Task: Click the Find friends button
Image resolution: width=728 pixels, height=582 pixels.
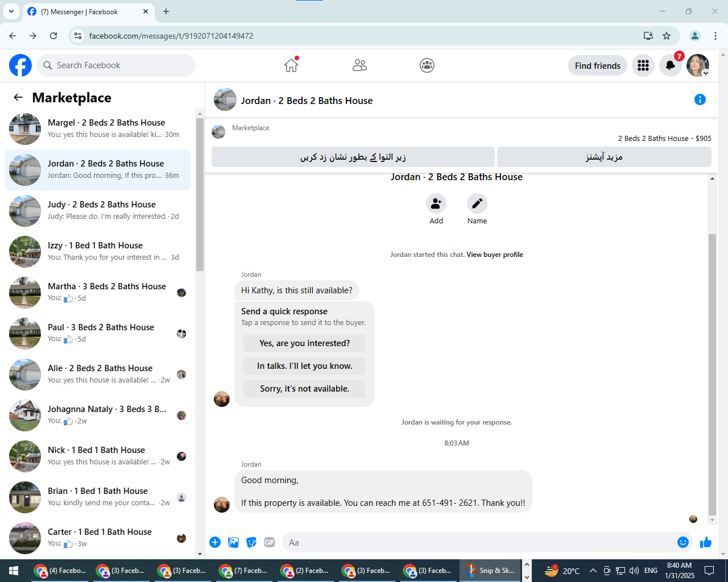Action: tap(598, 65)
